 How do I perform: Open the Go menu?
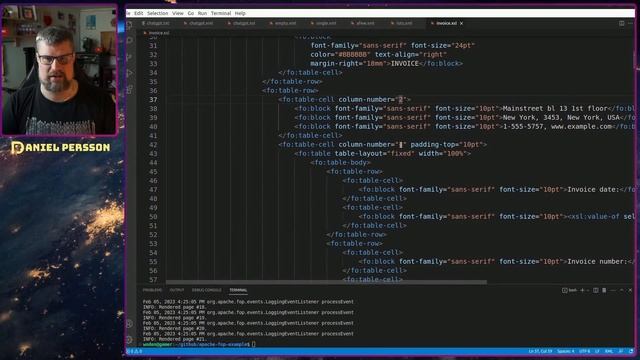pos(191,13)
